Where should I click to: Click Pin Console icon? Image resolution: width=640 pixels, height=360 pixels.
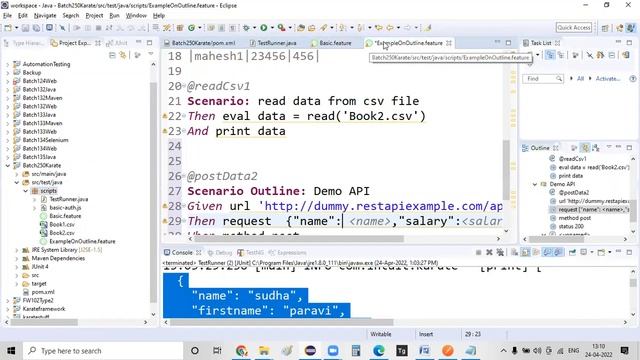pyautogui.click(x=572, y=253)
